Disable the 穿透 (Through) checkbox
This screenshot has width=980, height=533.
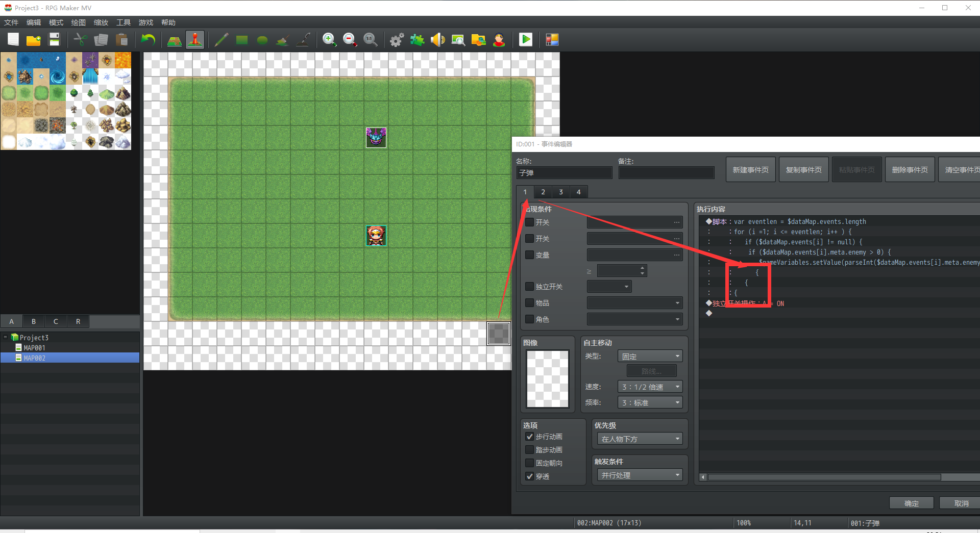click(530, 476)
